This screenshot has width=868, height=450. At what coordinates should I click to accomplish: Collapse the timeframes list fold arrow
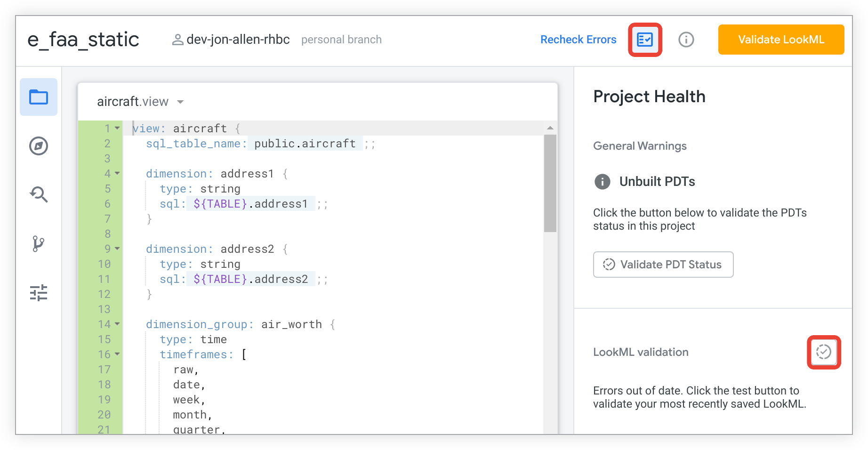117,354
